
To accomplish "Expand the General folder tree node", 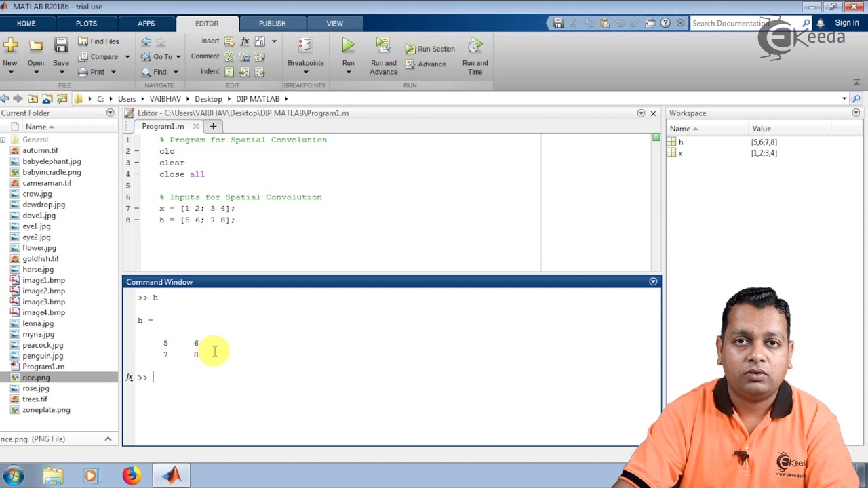I will (3, 140).
